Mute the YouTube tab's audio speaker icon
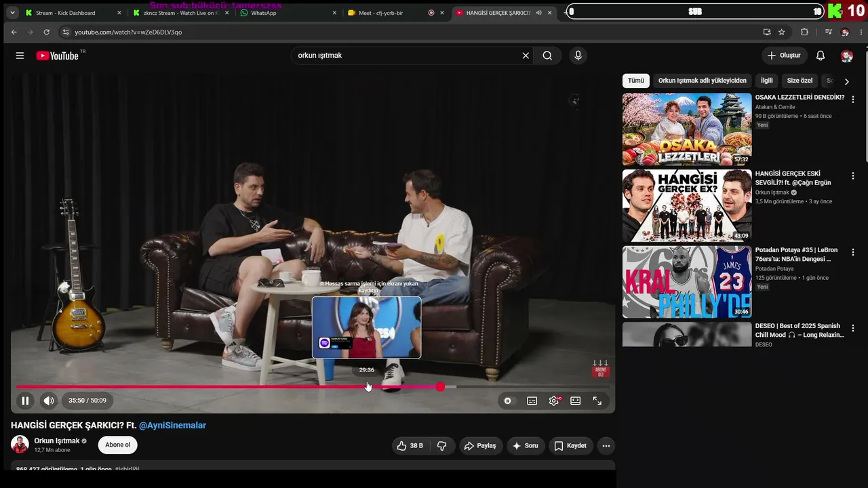This screenshot has height=488, width=868. 538,13
